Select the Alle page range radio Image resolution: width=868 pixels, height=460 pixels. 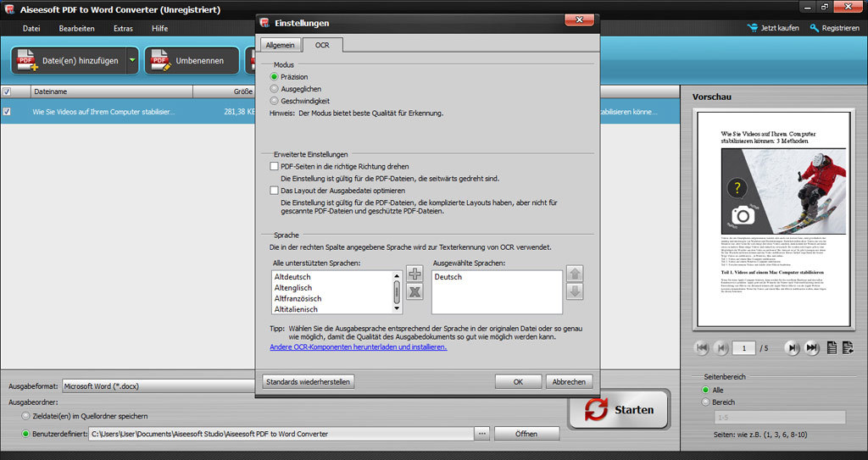[x=705, y=390]
